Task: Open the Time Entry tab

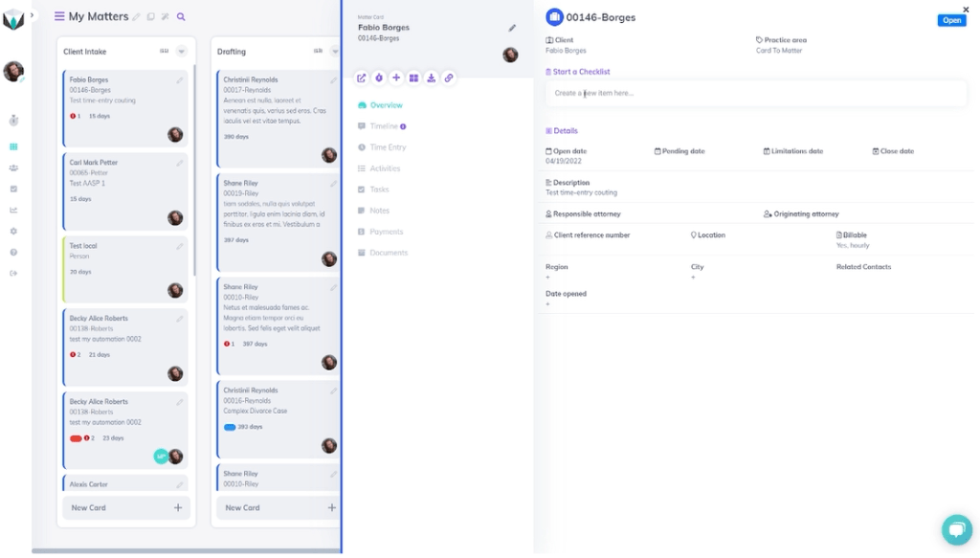Action: (388, 147)
